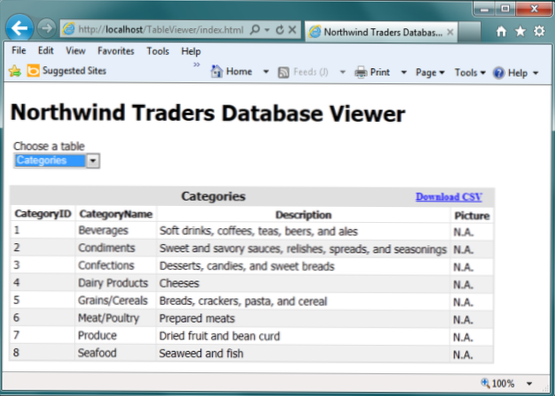
Task: Click the Download CSV link
Action: (449, 197)
